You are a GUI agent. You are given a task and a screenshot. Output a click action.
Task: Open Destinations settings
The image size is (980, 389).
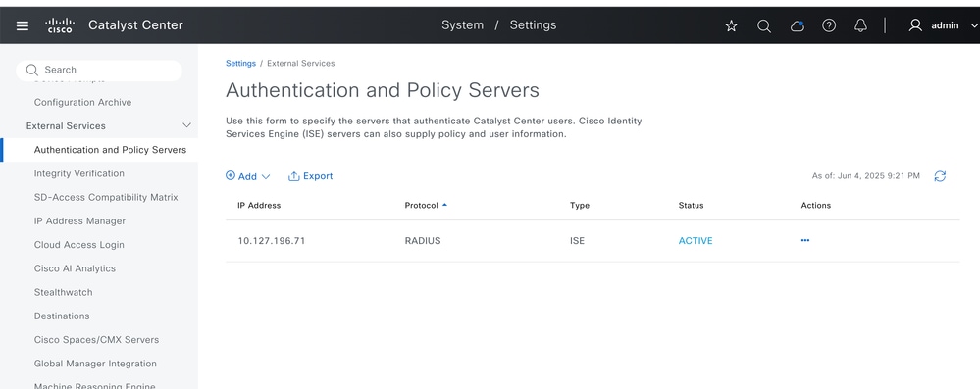[61, 316]
